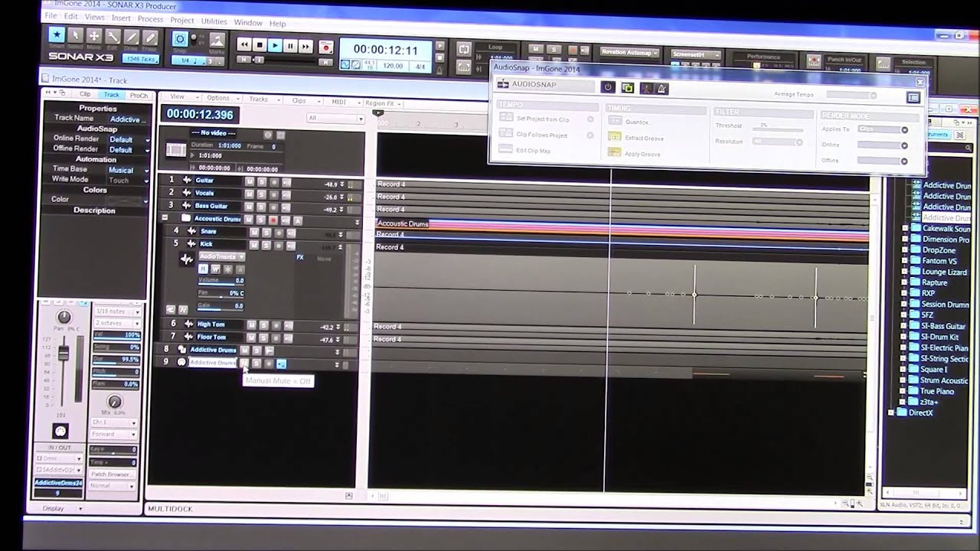Open the Process menu
Screen dimensions: 980x551
[150, 19]
